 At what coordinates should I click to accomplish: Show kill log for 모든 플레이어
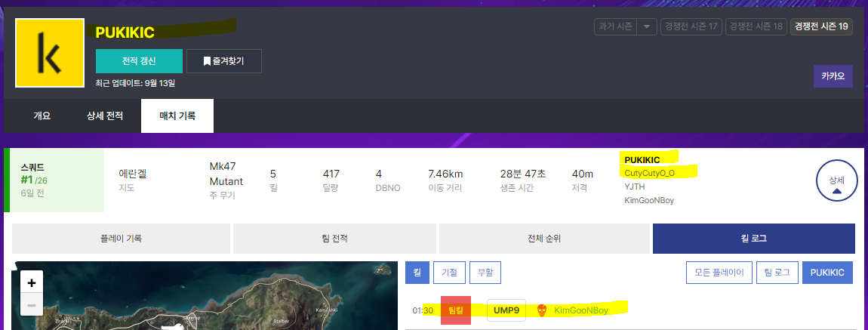point(719,273)
